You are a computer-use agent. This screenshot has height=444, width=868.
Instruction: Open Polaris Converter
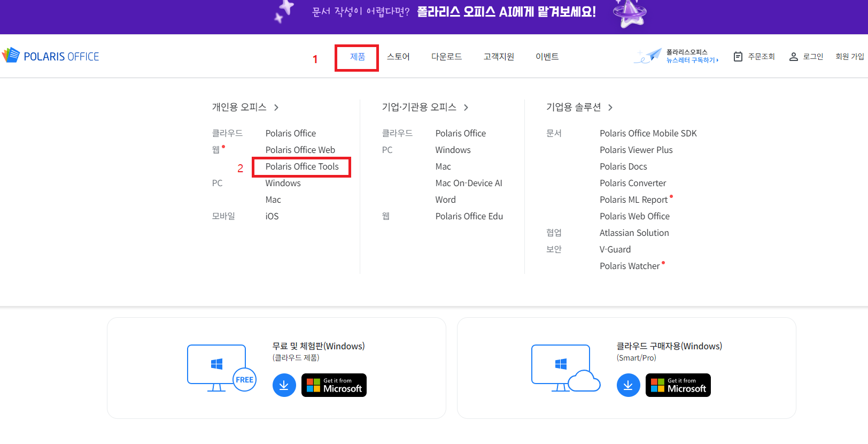point(633,183)
